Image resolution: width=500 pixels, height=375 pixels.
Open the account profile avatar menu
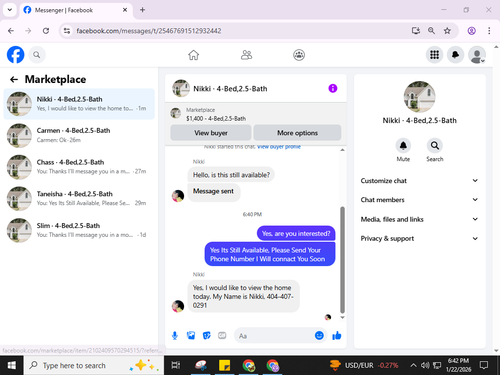(x=477, y=55)
